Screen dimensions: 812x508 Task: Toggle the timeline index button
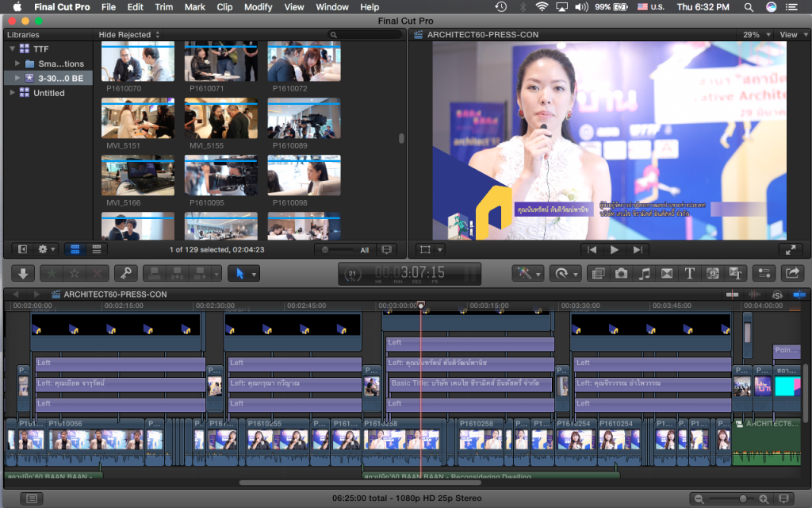pos(32,498)
